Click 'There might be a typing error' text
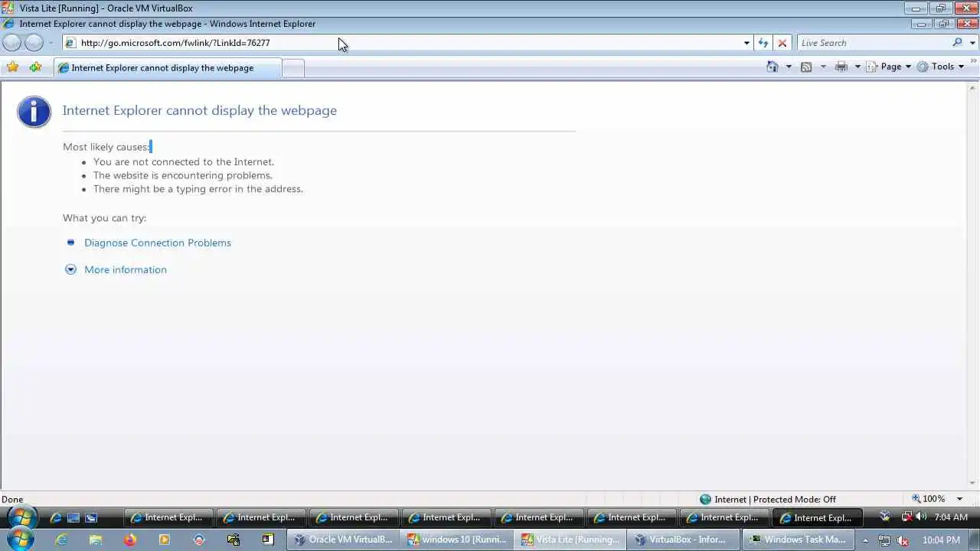 (x=198, y=189)
